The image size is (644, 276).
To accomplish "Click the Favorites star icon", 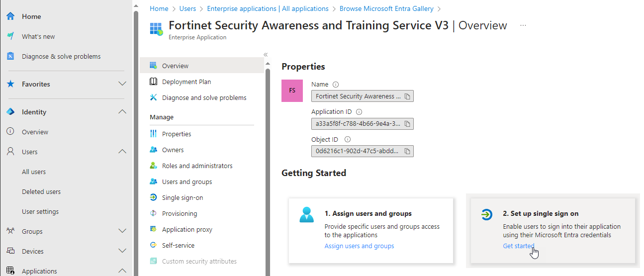I will click(10, 84).
